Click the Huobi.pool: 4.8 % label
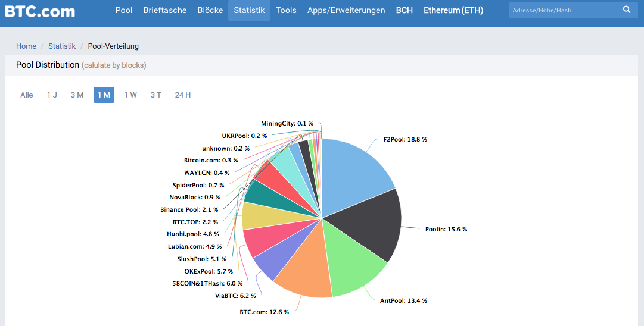Image resolution: width=644 pixels, height=326 pixels. point(192,234)
